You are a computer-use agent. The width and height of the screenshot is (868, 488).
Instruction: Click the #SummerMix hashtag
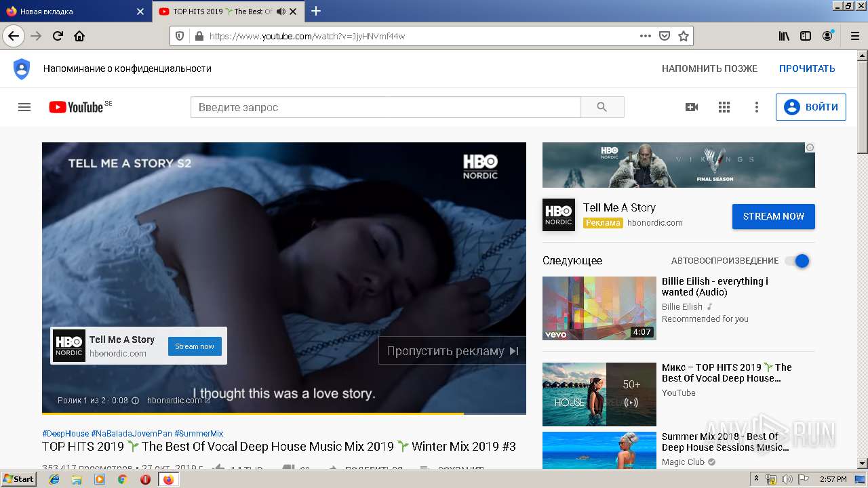(199, 434)
